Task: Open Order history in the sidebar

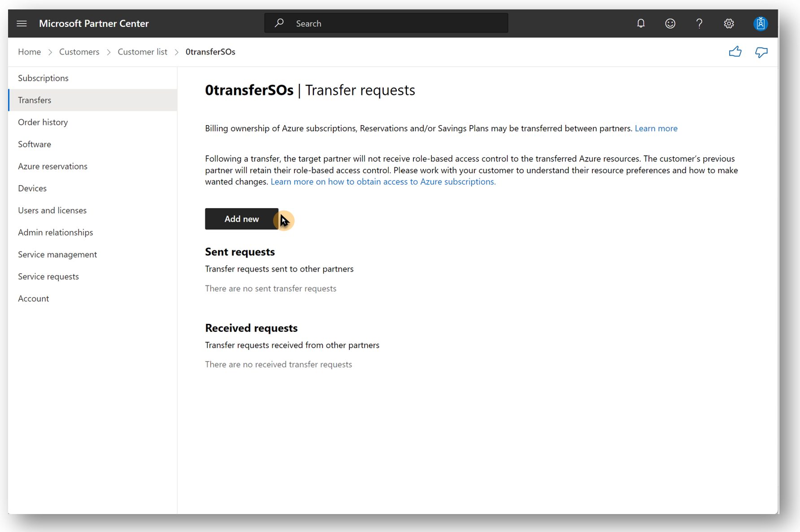Action: 43,122
